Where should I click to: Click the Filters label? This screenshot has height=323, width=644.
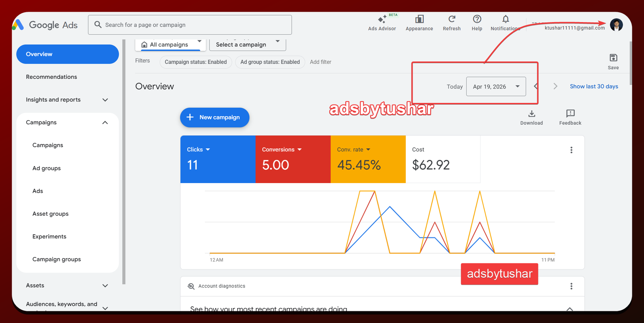[x=142, y=61]
